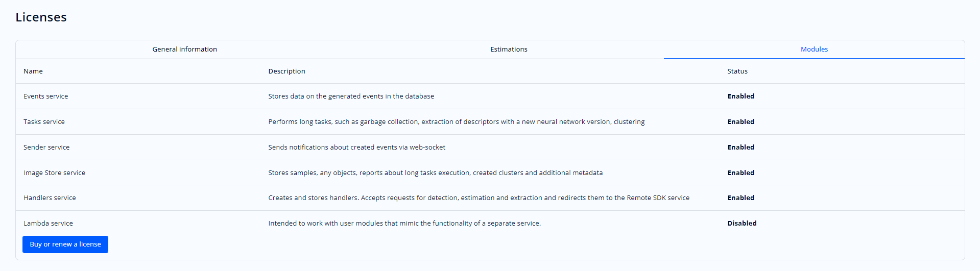Click the Sender service web-socket description
The image size is (980, 271).
pyautogui.click(x=356, y=147)
